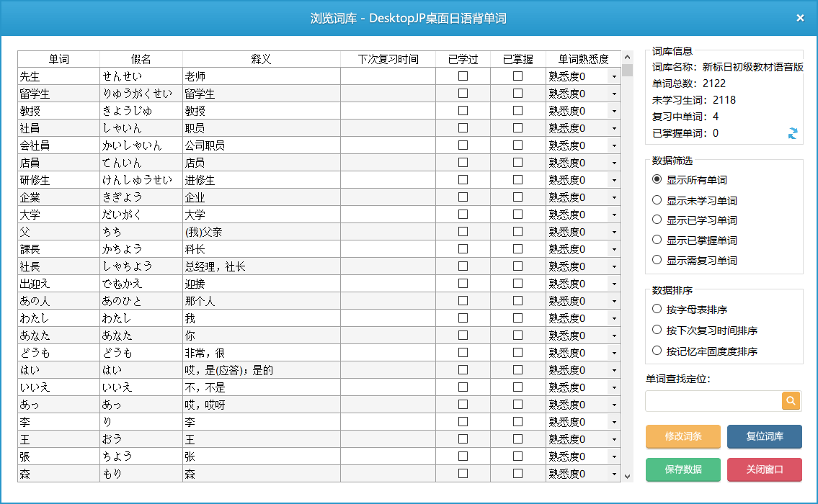Click the orange search magnifier icon

[791, 401]
